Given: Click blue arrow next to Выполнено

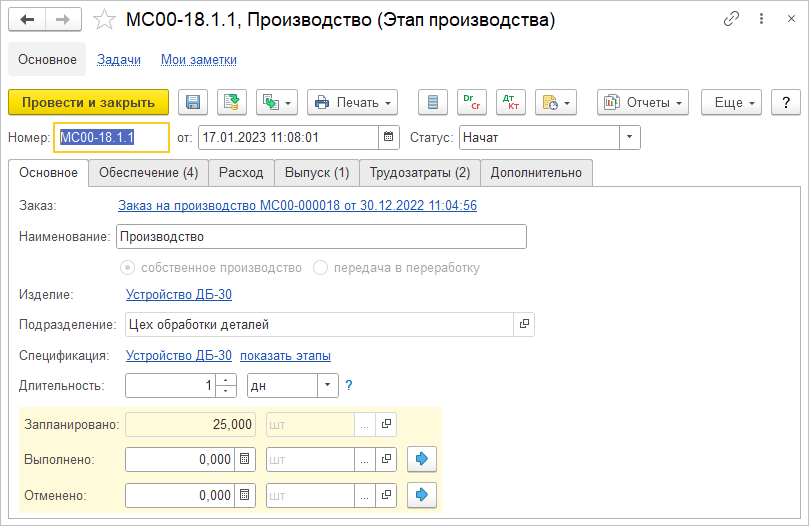Looking at the screenshot, I should [421, 460].
